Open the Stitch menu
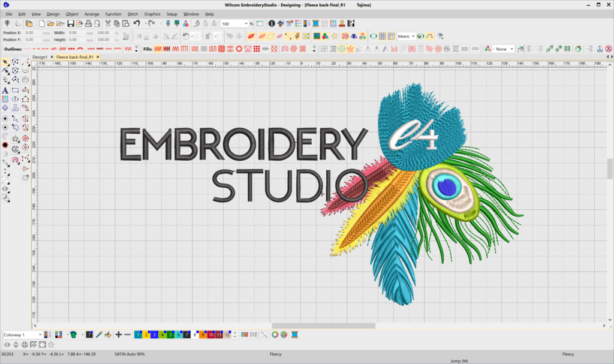This screenshot has width=614, height=364. tap(133, 14)
